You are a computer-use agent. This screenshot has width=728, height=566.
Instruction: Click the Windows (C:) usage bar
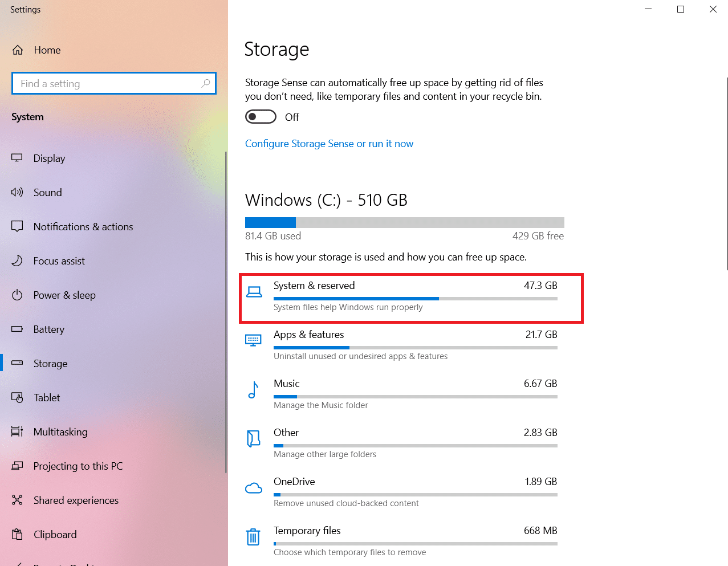click(404, 222)
